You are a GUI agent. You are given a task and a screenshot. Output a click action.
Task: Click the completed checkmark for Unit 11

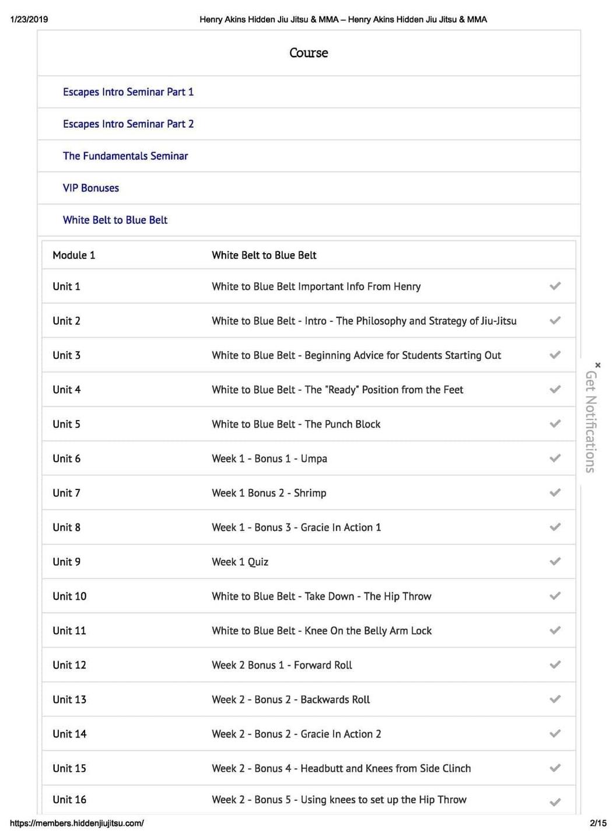click(555, 630)
